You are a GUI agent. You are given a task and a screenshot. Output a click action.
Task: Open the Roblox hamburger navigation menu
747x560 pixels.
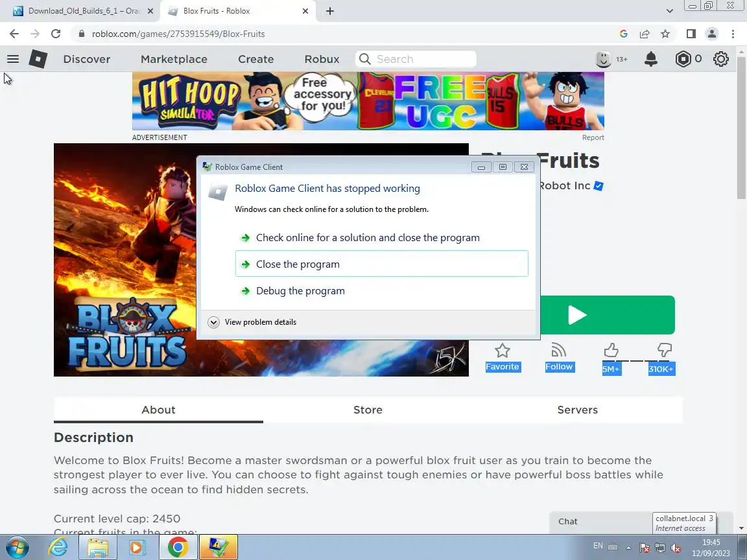pos(13,59)
